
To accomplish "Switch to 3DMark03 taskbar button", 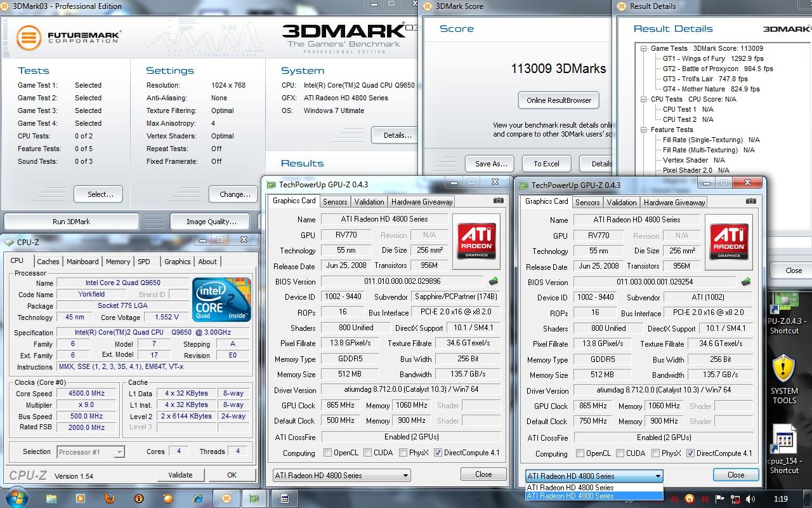I will click(225, 498).
